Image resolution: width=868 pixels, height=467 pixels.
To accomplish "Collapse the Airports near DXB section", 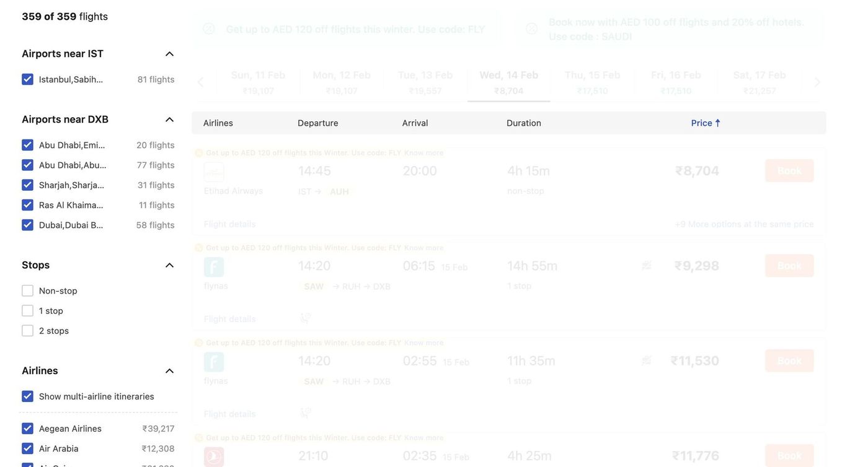I will pos(169,120).
